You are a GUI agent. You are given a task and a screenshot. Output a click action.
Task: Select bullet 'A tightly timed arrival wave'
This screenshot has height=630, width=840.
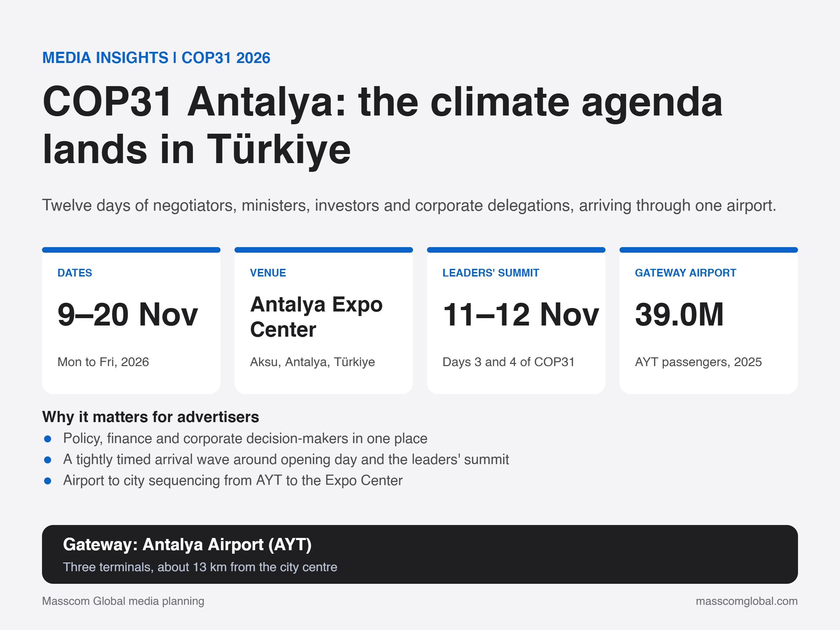(286, 460)
